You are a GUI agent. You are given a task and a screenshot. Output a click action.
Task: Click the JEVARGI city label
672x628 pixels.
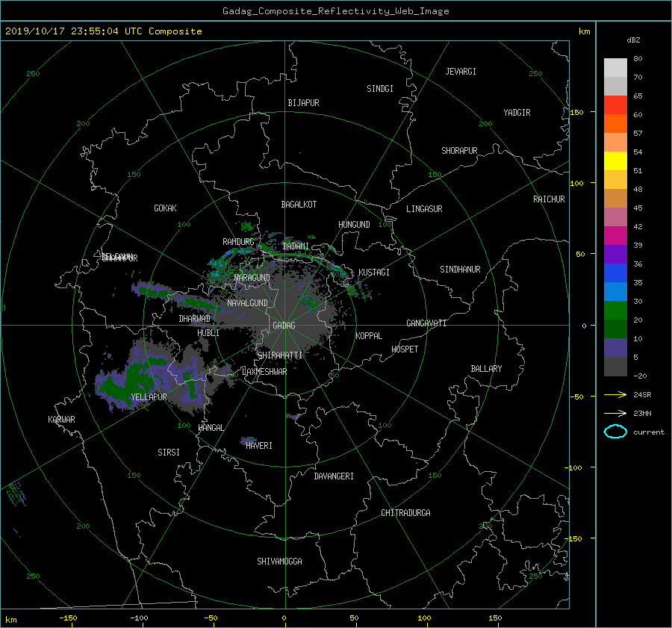click(461, 72)
